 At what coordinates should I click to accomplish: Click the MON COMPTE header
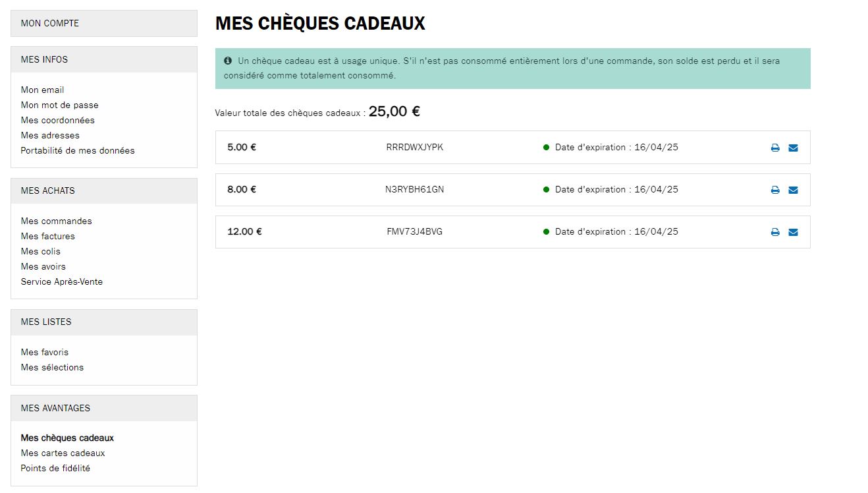(104, 23)
